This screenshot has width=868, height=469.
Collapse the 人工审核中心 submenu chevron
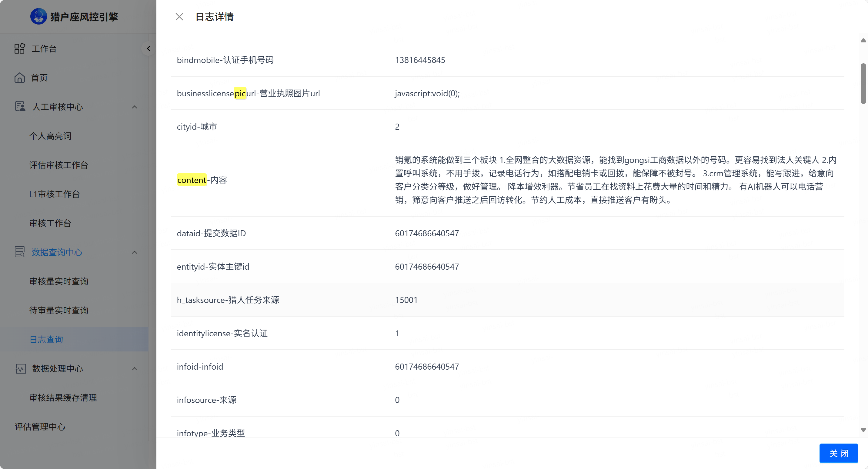135,107
